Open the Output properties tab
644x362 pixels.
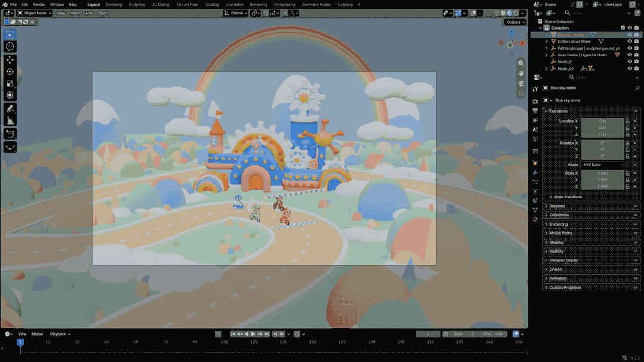535,111
